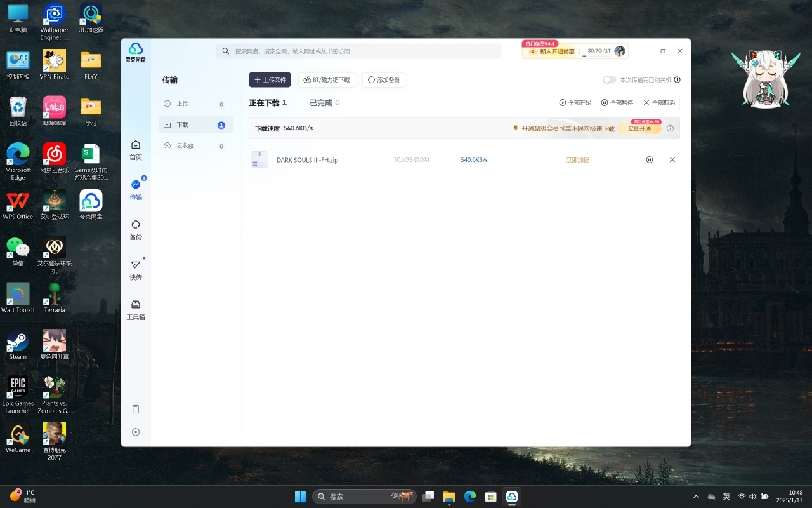
Task: Open Epic Games Launcher desktop shortcut
Action: (18, 395)
